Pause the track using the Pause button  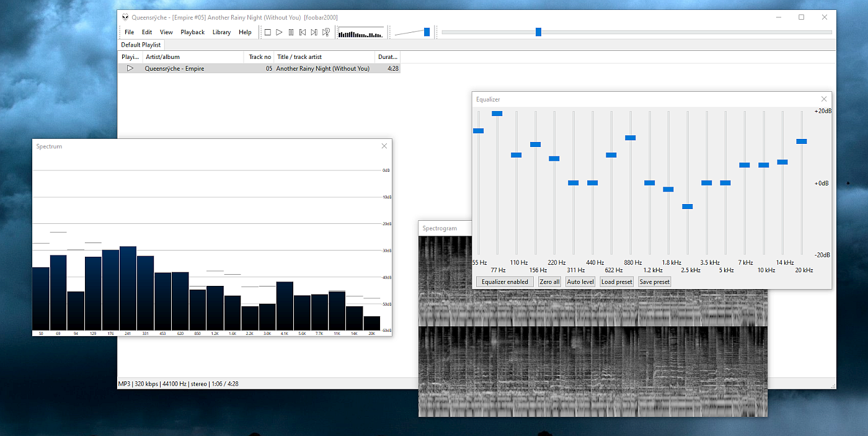tap(291, 32)
